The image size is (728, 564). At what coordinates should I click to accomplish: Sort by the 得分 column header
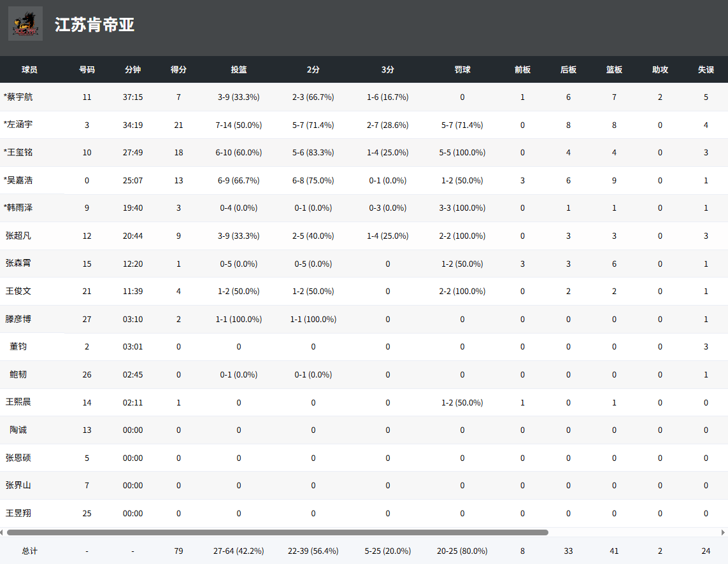coord(178,69)
